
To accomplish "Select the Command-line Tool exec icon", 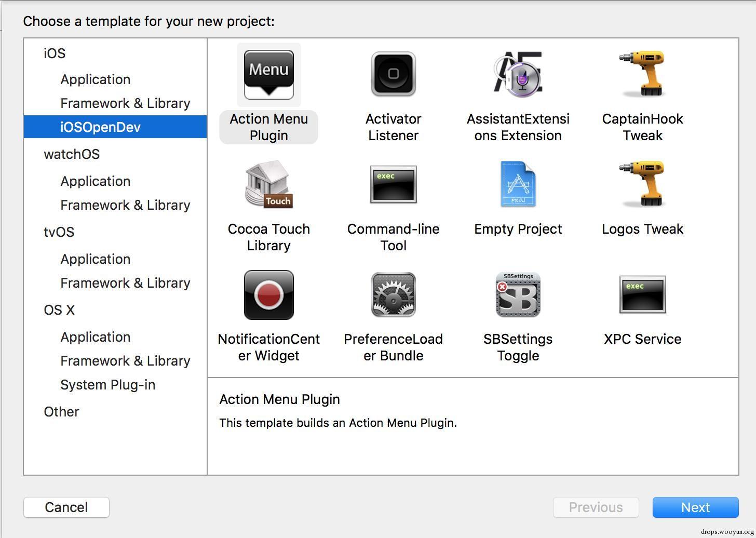I will (393, 184).
